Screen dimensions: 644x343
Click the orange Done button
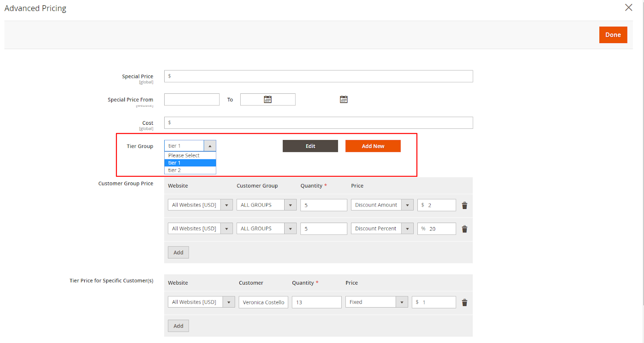tap(613, 35)
